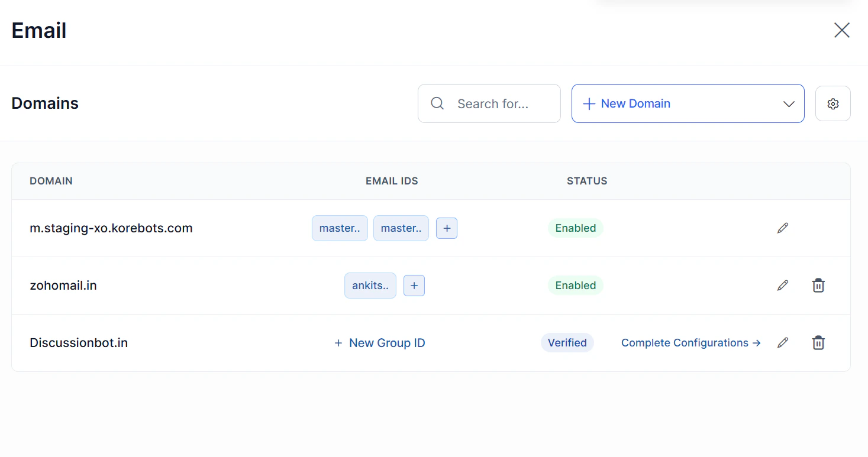Close the Email panel
This screenshot has width=868, height=457.
[841, 30]
